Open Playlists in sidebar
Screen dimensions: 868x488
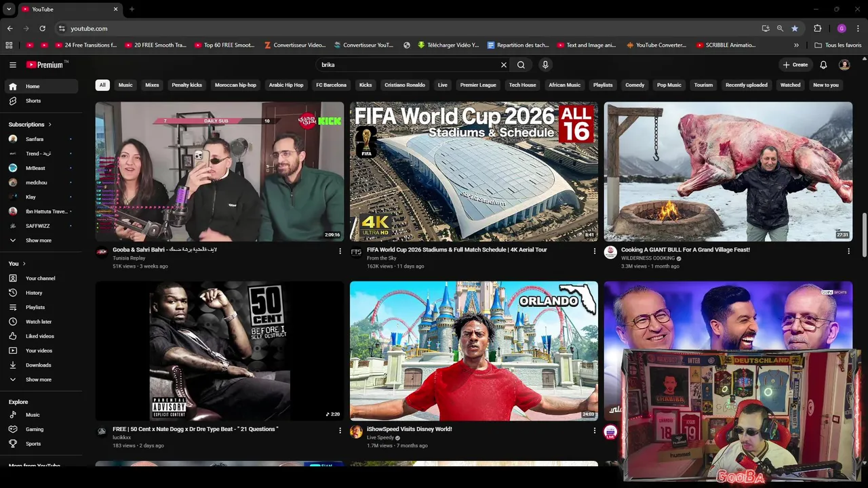point(42,307)
